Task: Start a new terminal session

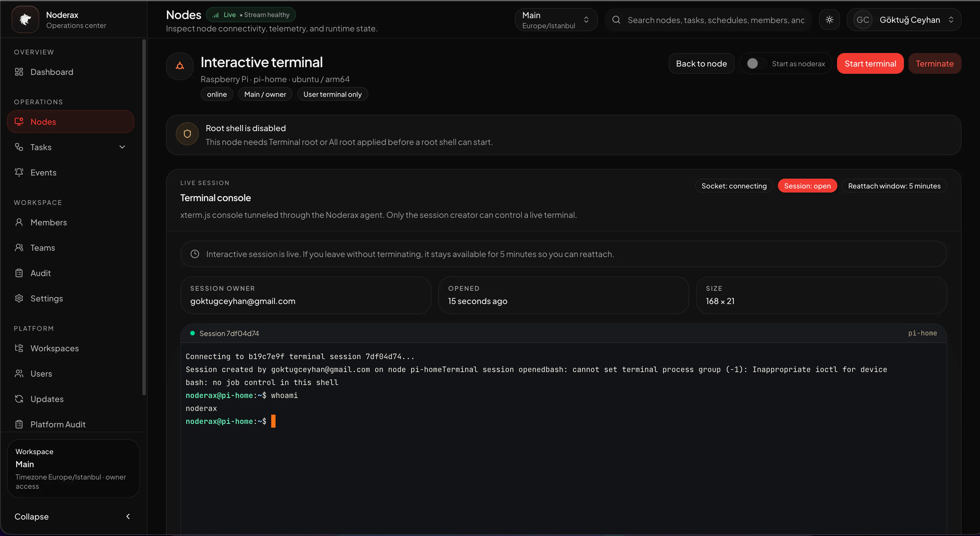Action: pyautogui.click(x=870, y=63)
